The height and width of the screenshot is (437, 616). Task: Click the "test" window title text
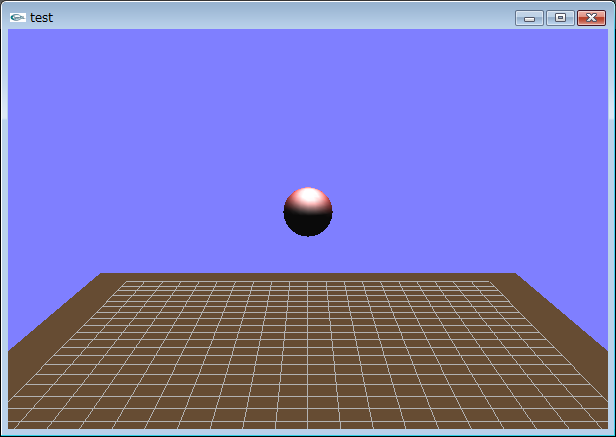coord(41,18)
